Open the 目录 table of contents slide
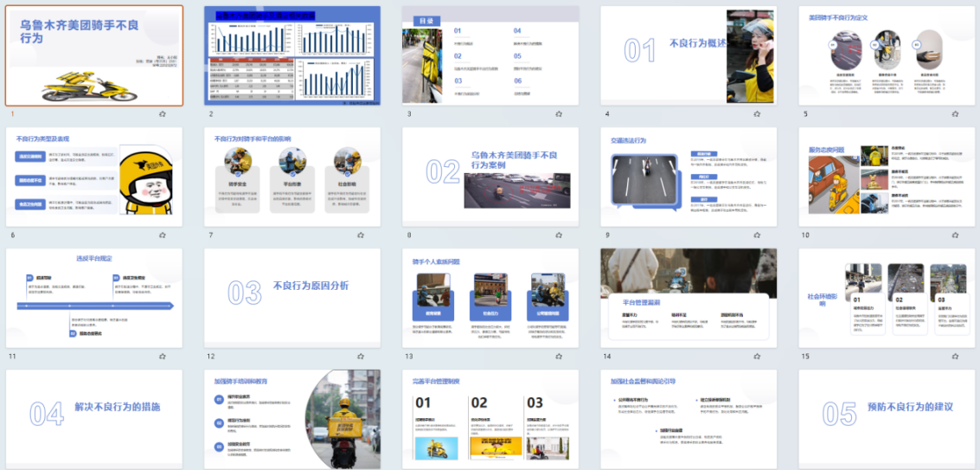This screenshot has width=980, height=470. [490, 55]
